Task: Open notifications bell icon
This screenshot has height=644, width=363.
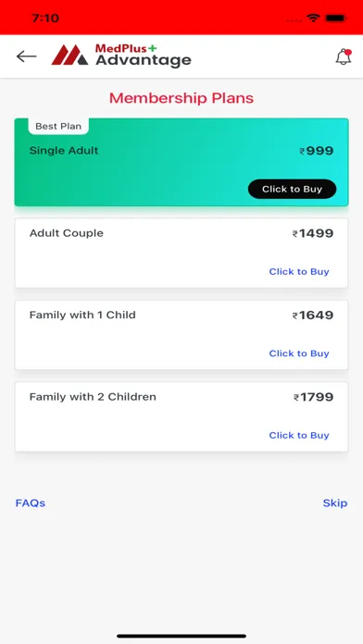Action: (344, 56)
